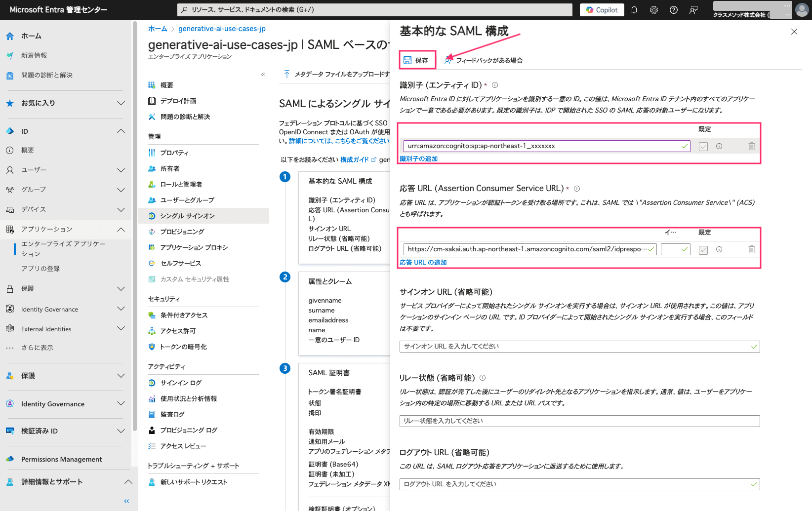812x511 pixels.
Task: Delete the reply URL with trash icon
Action: click(x=752, y=249)
